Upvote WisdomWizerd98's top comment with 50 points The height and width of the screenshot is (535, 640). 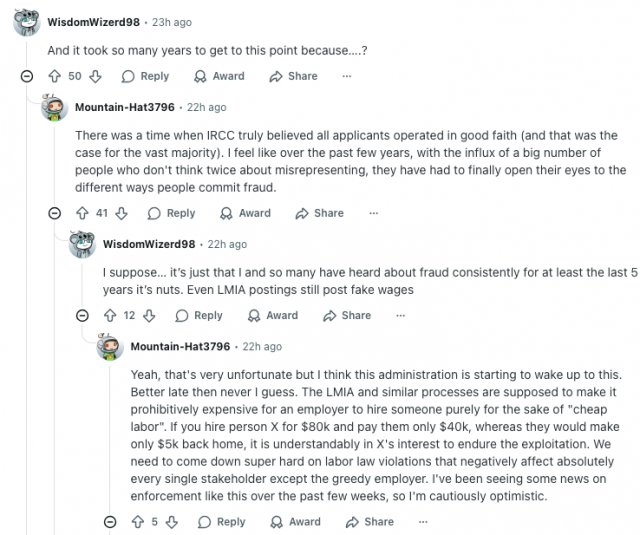(55, 76)
